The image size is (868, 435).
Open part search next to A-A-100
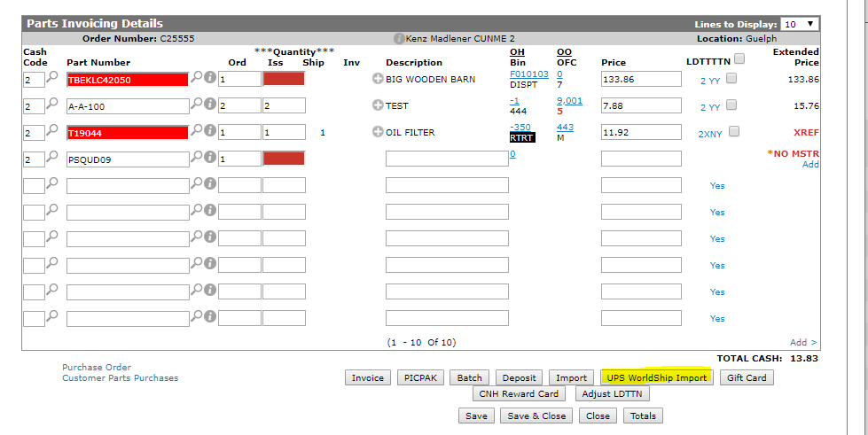[x=197, y=105]
